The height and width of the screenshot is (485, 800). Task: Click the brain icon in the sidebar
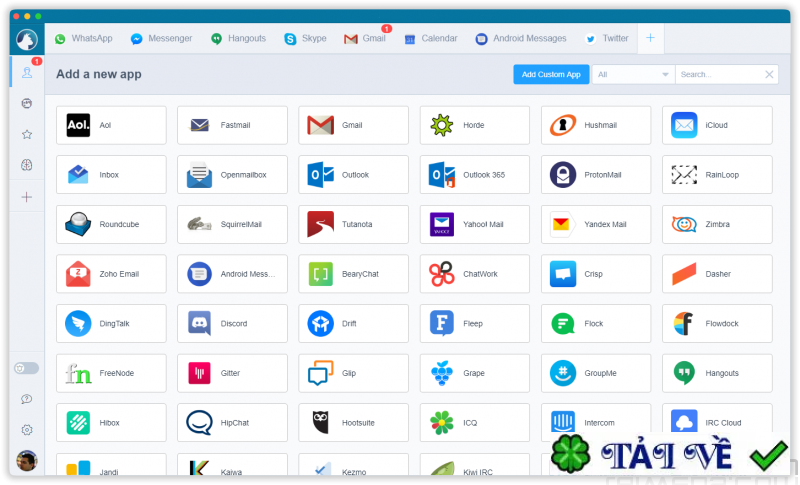click(x=27, y=165)
